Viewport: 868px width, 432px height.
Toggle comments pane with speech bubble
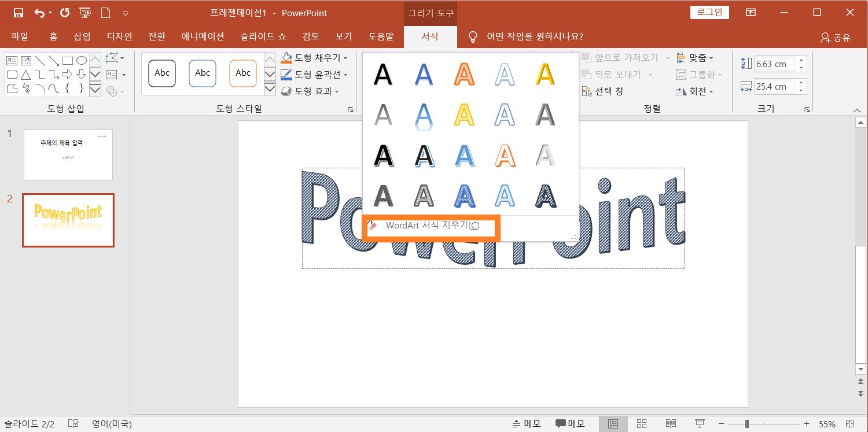pos(569,424)
